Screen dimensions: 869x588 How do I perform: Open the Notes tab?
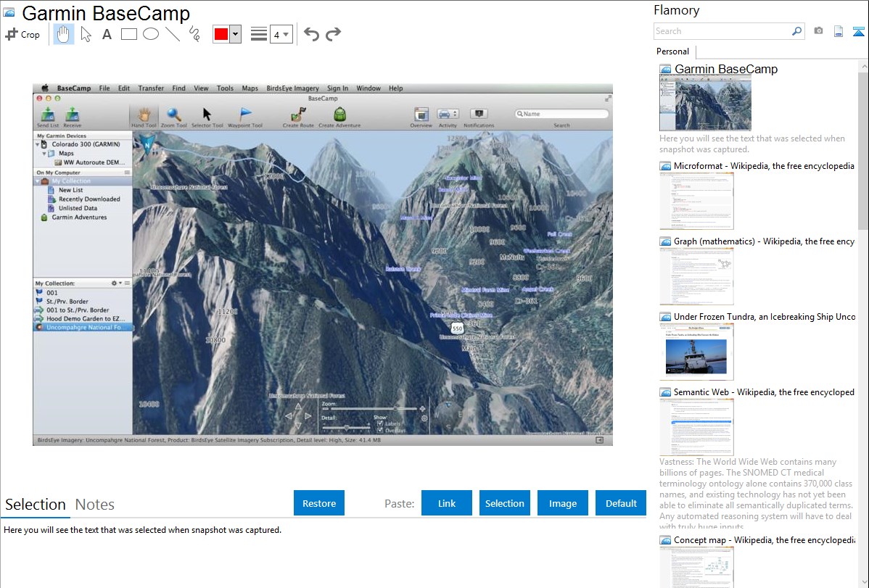pyautogui.click(x=95, y=505)
